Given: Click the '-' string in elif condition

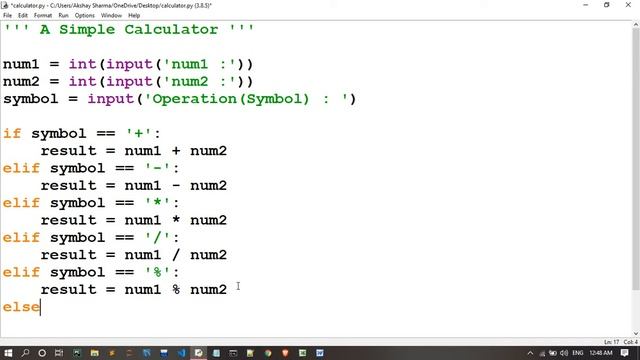Looking at the screenshot, I should coord(157,168).
